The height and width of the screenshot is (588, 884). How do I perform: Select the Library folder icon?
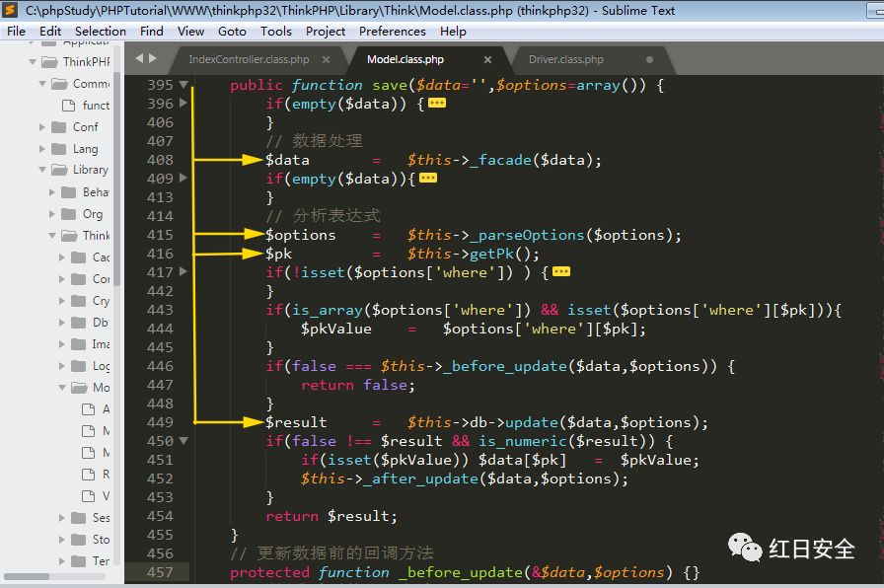[59, 170]
